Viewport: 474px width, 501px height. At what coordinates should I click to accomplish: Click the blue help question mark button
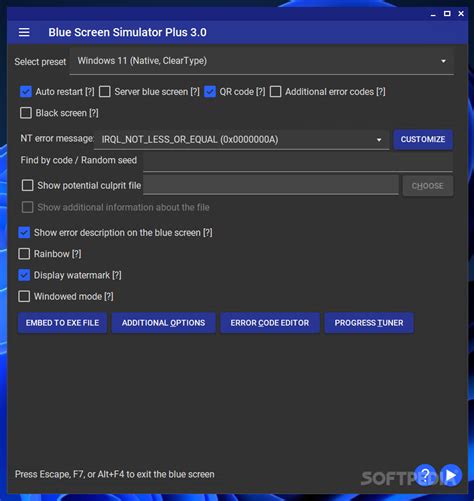[x=425, y=475]
